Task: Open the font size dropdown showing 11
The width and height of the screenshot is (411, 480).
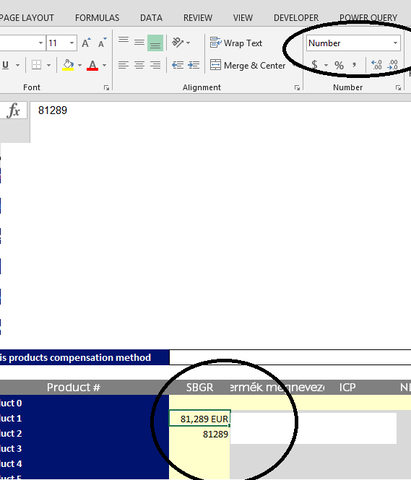Action: pos(72,43)
